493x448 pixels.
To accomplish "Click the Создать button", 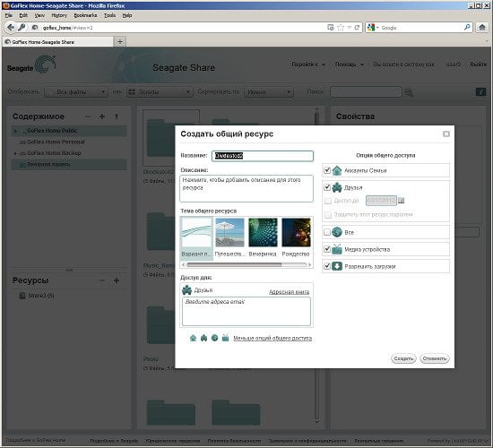I will (403, 358).
